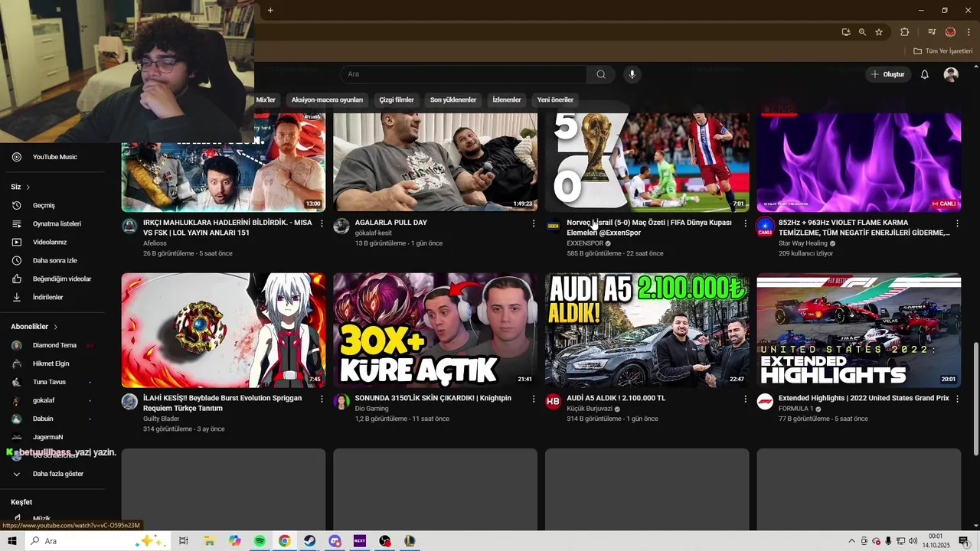Click the Windows taskbar Ara search box
Screen dimensions: 980x551
98,541
